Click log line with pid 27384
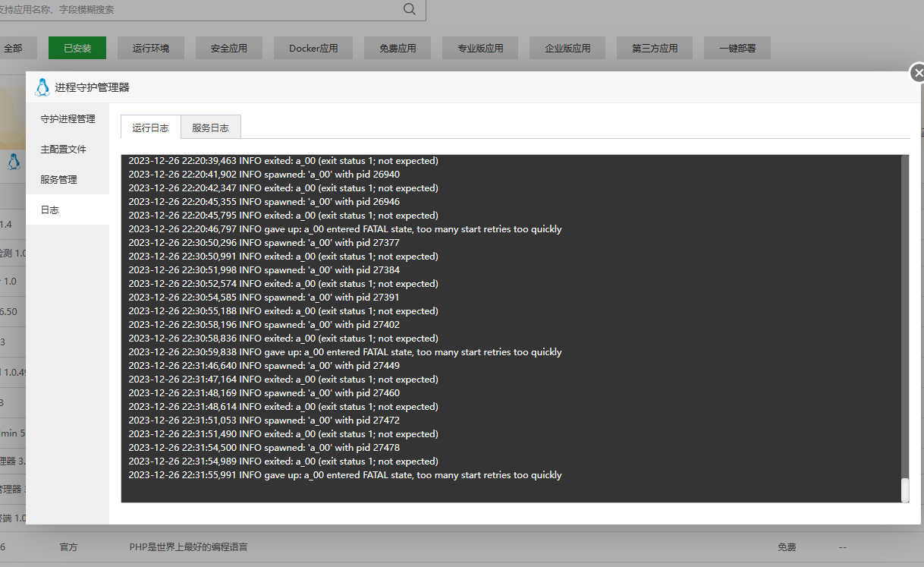Viewport: 924px width, 567px height. 264,270
